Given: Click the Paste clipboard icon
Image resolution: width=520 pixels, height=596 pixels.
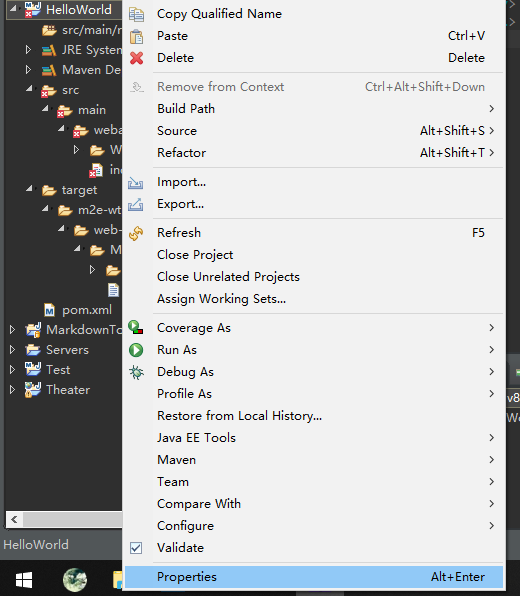Looking at the screenshot, I should click(x=136, y=36).
